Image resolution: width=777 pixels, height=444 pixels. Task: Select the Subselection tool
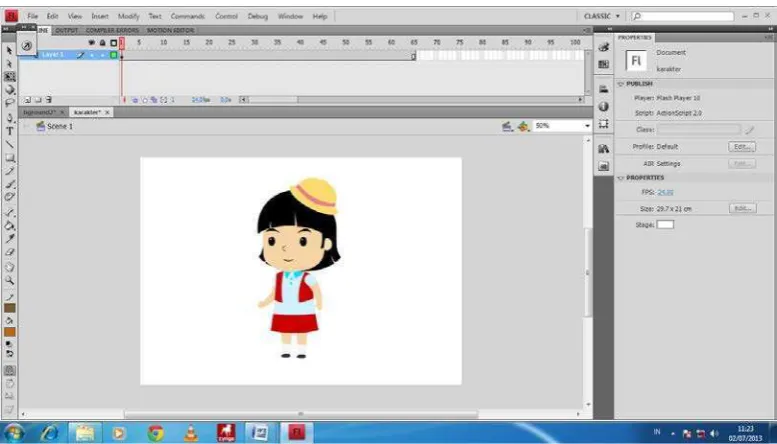(9, 64)
